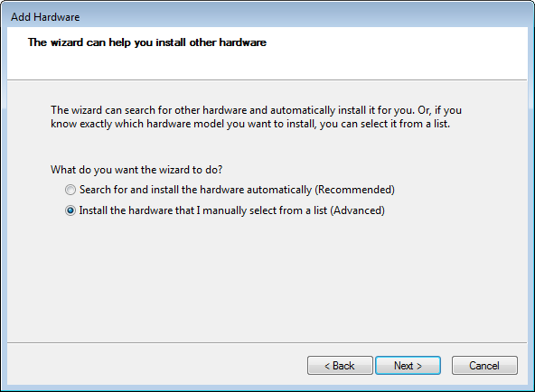Viewport: 535px width, 392px height.
Task: Click the word (Recommended)
Action: tap(354, 190)
